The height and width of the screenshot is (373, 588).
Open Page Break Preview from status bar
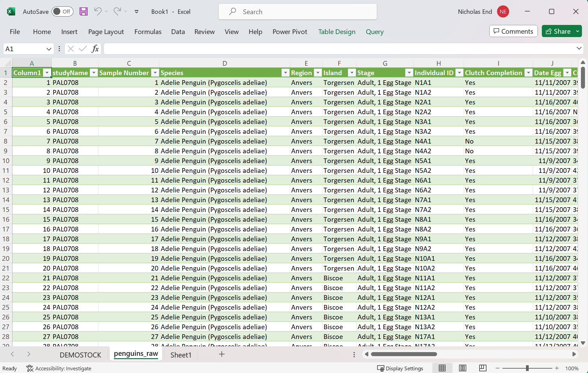483,368
